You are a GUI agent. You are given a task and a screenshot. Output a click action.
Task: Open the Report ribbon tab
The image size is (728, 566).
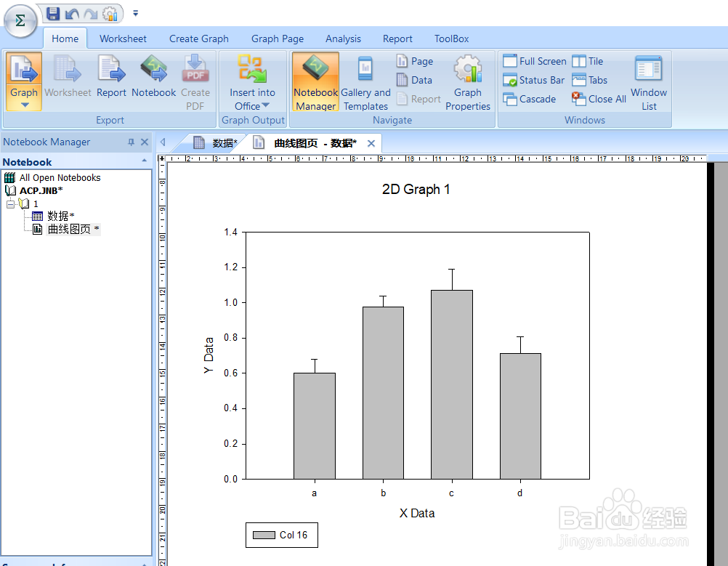point(397,39)
